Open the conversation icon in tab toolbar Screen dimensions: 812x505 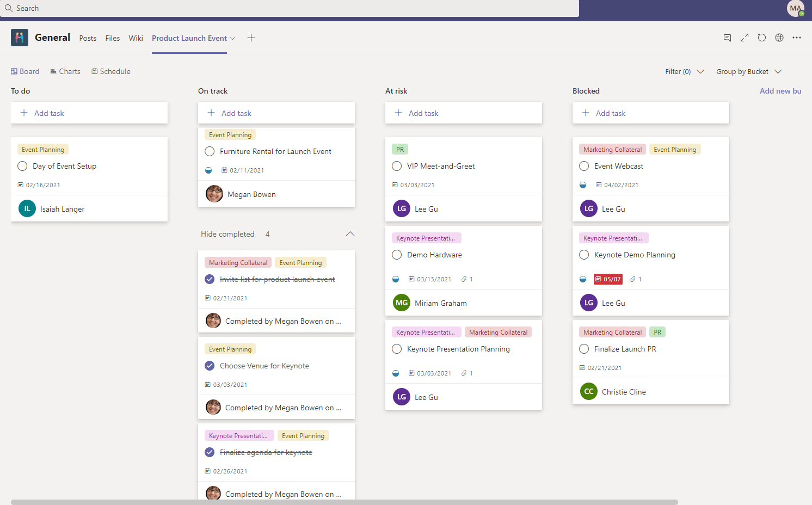tap(727, 38)
